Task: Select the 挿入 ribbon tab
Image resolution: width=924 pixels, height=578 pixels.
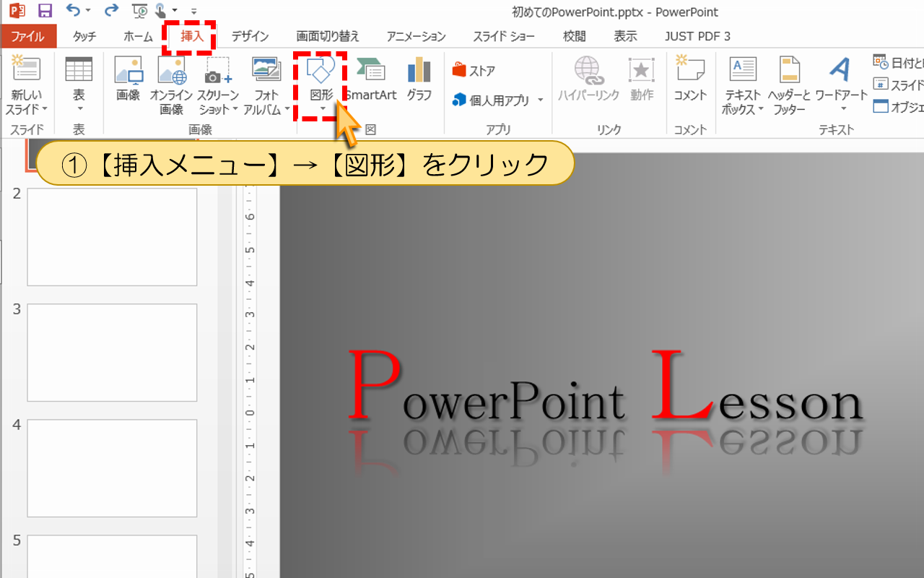Action: coord(192,36)
